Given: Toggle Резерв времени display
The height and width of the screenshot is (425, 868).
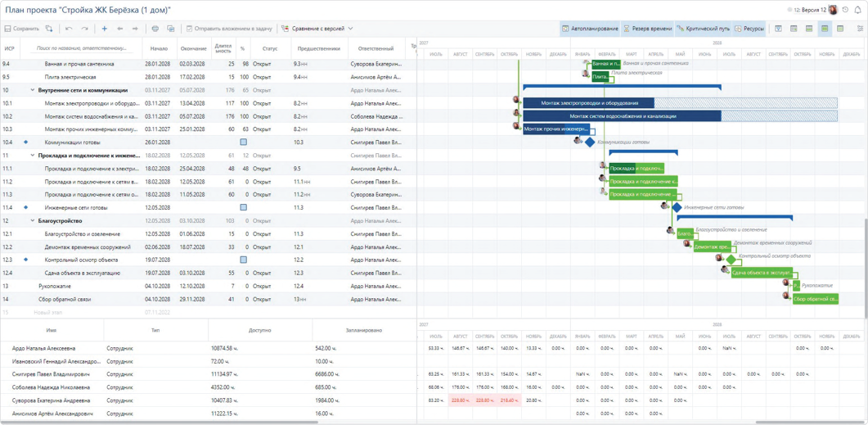Looking at the screenshot, I should click(648, 29).
